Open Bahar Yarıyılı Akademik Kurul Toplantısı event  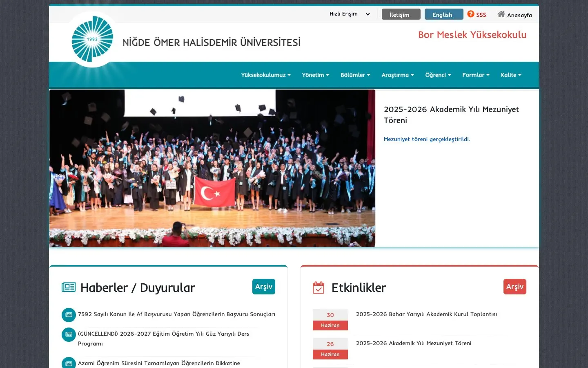426,314
